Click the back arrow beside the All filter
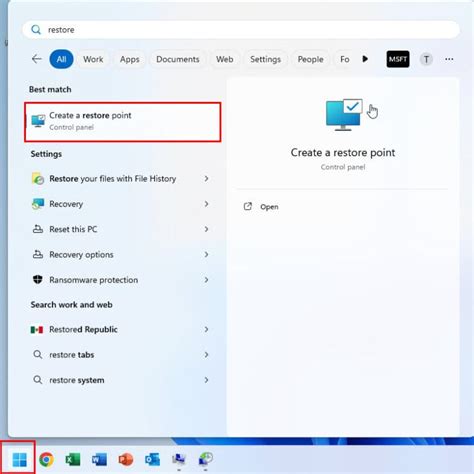Viewport: 474px width, 474px height. coord(36,59)
